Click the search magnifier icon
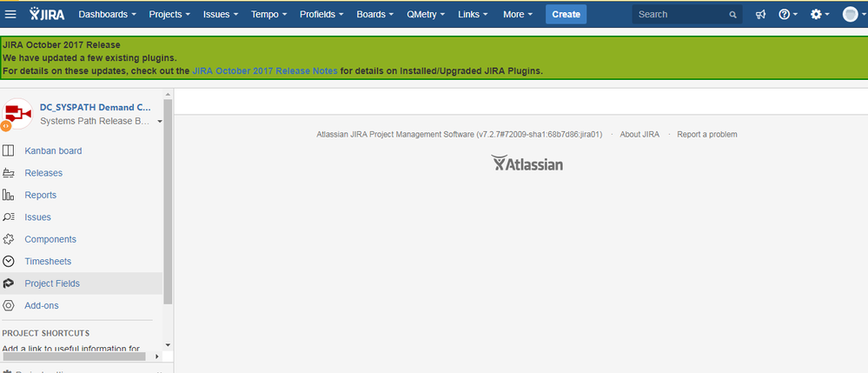868x373 pixels. point(733,15)
